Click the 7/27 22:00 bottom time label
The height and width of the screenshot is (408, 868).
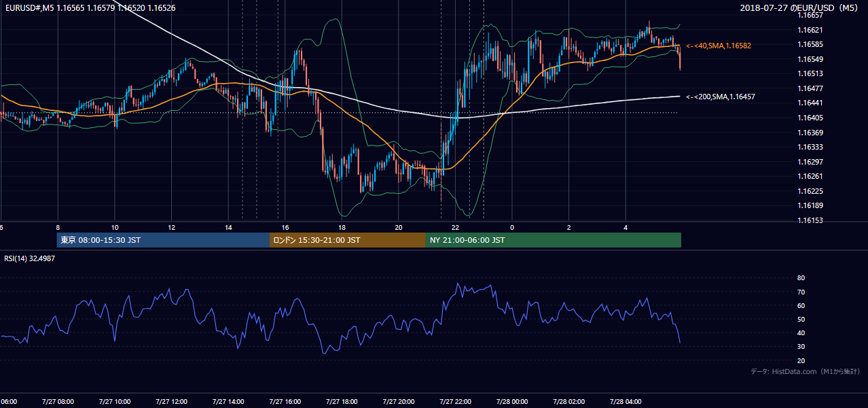coord(455,401)
